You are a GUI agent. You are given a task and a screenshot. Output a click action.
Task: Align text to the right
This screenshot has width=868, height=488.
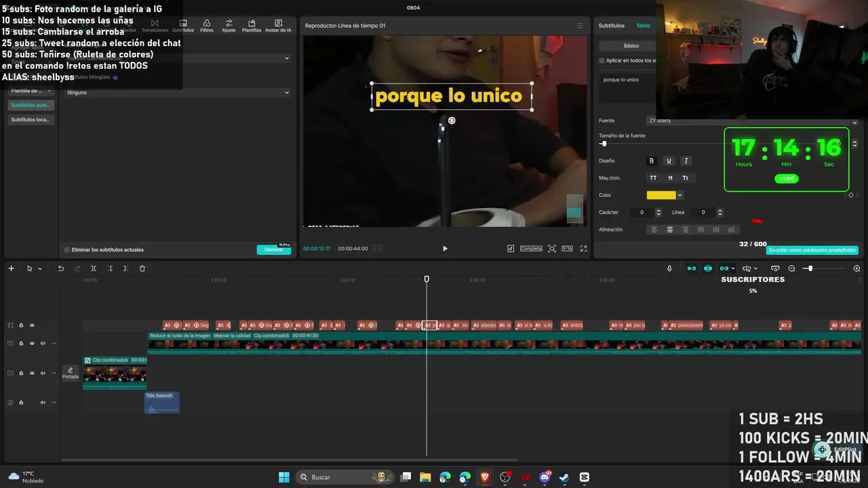tap(686, 230)
